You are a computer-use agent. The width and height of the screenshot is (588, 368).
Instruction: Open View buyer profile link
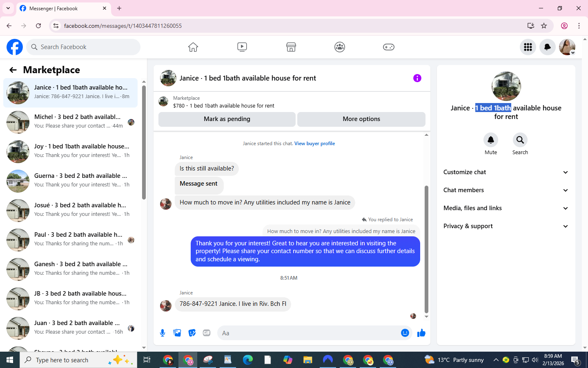tap(314, 144)
